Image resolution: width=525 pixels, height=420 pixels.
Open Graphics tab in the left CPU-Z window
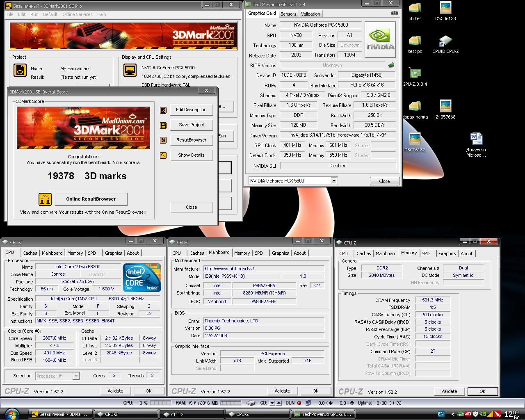click(113, 253)
